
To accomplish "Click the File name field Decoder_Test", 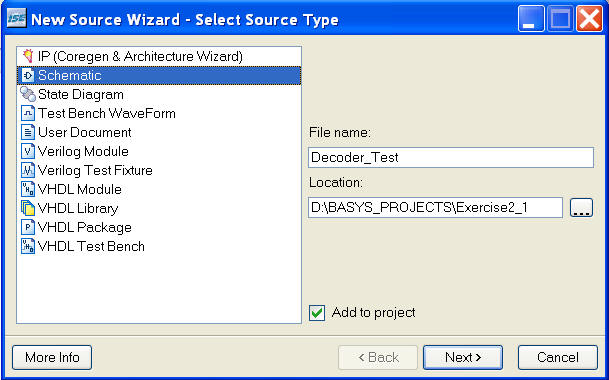I will tap(451, 157).
